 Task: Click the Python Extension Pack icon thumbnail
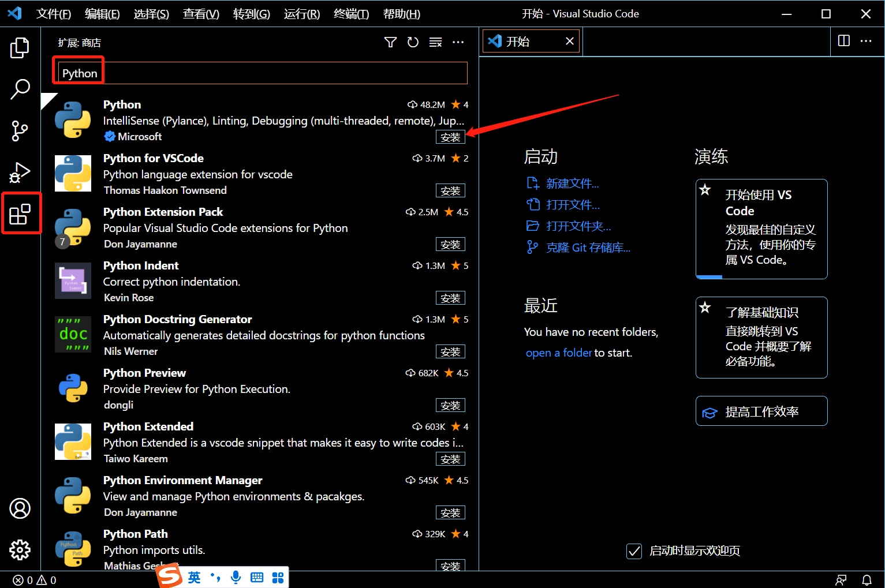click(x=73, y=227)
